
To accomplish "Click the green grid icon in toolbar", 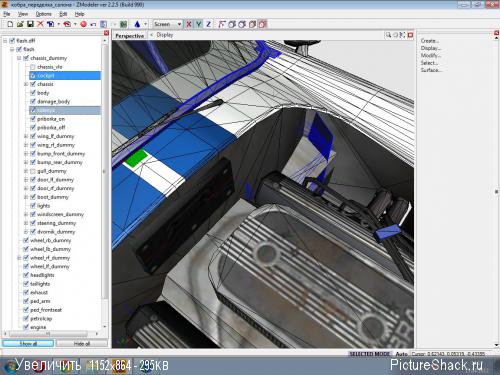I will click(124, 24).
